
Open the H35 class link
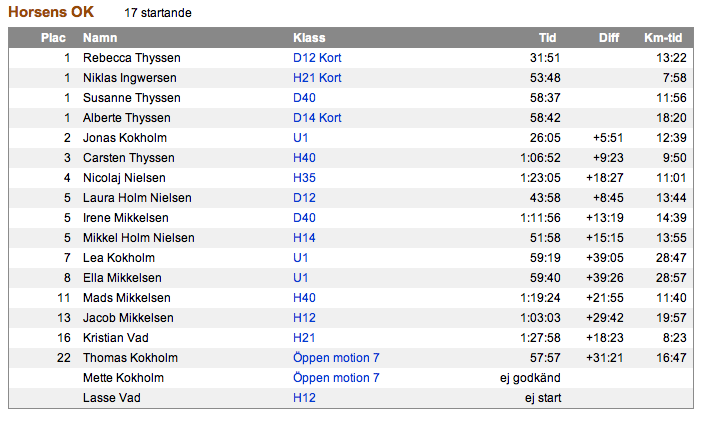pos(304,178)
